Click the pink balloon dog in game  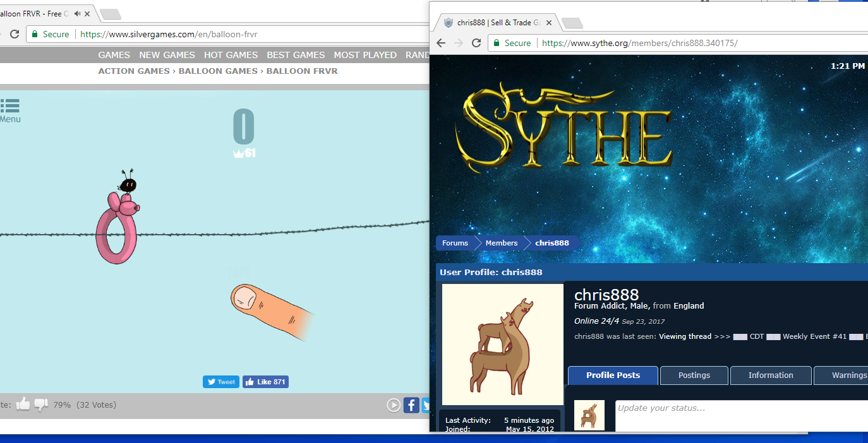point(118,227)
